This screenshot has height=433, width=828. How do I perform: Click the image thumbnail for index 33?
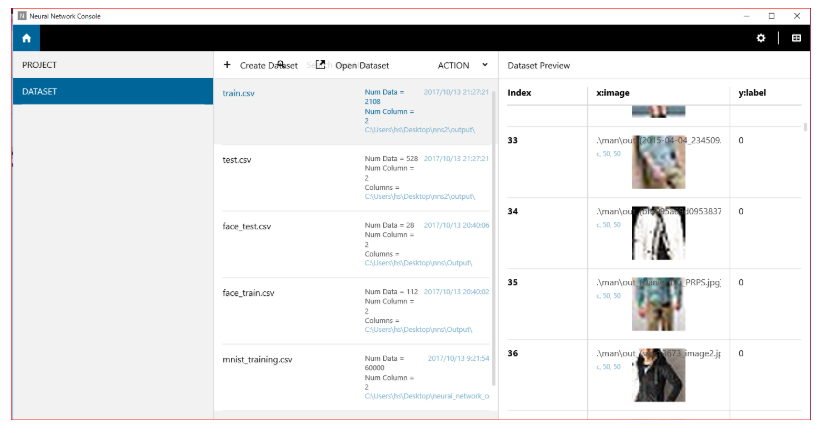coord(659,168)
